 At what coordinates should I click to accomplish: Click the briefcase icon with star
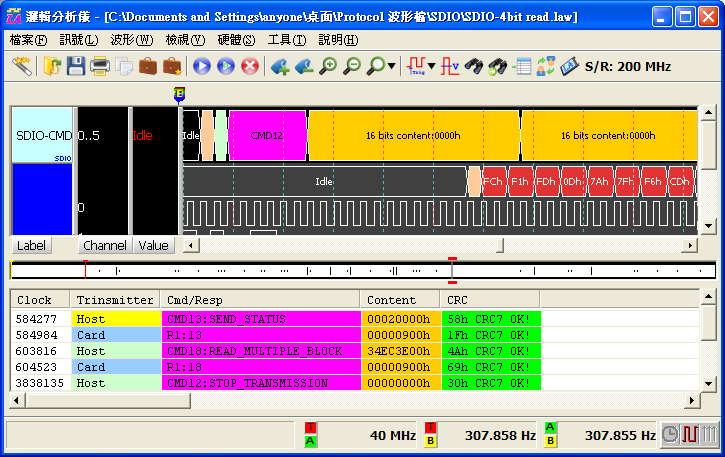(x=172, y=66)
